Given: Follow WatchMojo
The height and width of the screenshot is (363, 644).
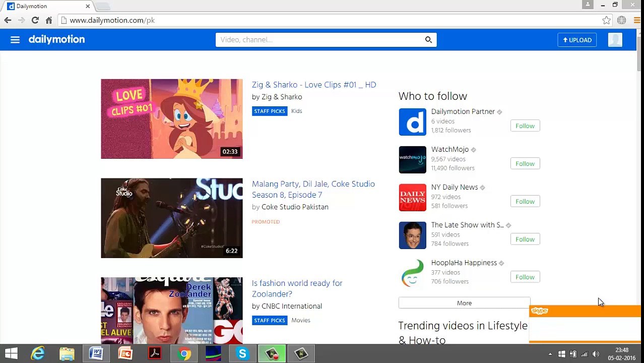Looking at the screenshot, I should [x=525, y=163].
